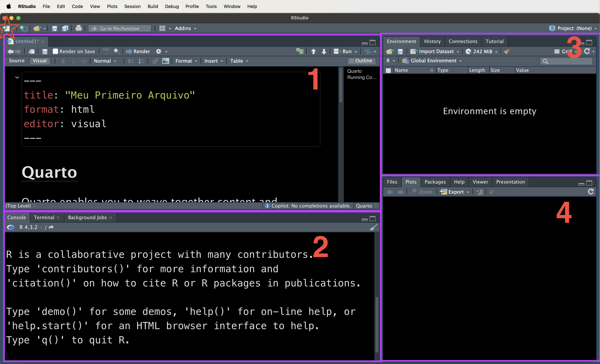Focus the Go to file/function field
The width and height of the screenshot is (600, 364).
point(120,28)
